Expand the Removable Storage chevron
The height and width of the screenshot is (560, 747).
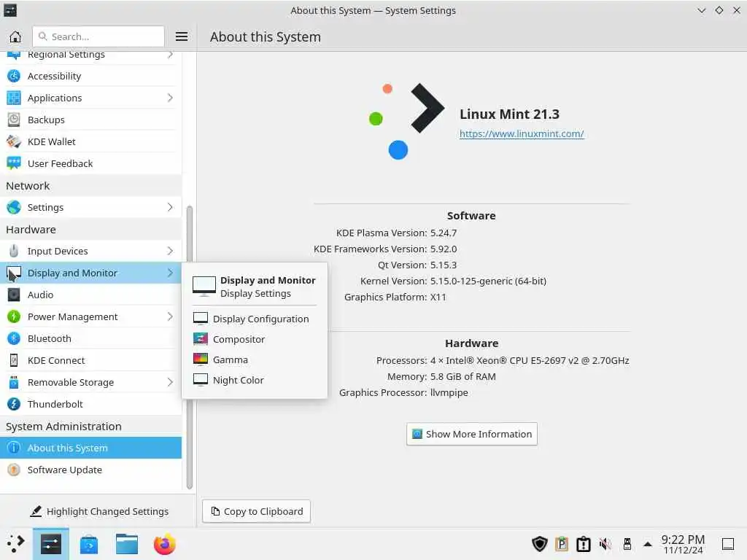coord(170,382)
